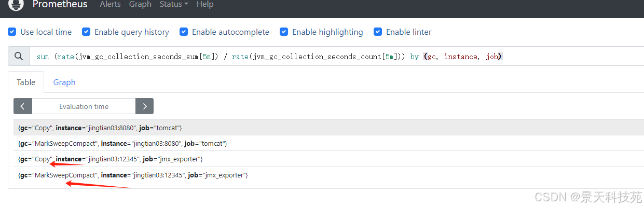Disable the Enable query history checkbox
Image resolution: width=644 pixels, height=207 pixels.
point(86,32)
